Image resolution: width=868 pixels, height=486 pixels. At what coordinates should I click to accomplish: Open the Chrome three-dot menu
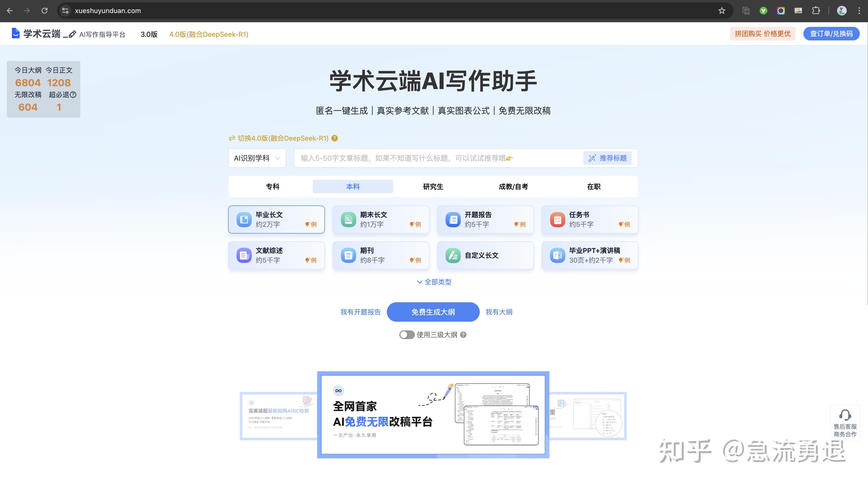pos(859,11)
